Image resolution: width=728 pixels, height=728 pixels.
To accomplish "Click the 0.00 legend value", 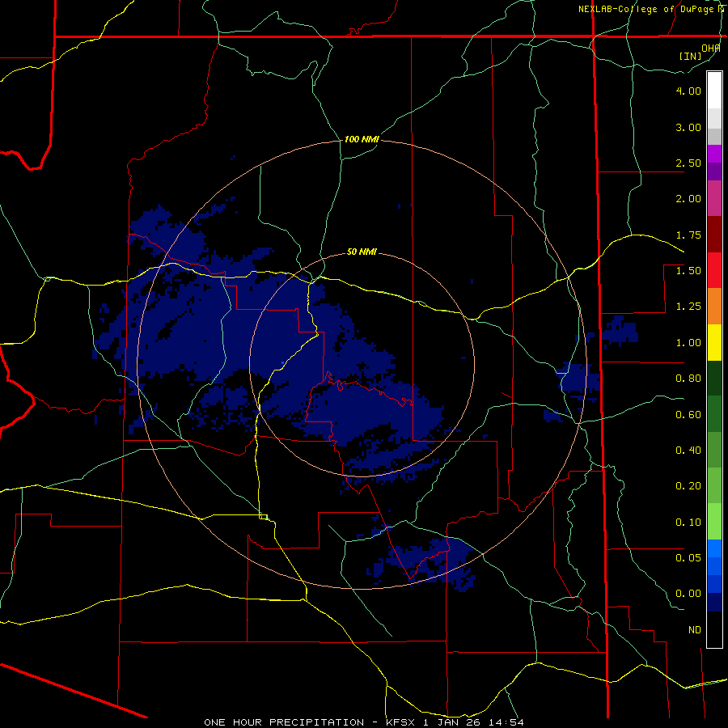I will click(x=688, y=594).
